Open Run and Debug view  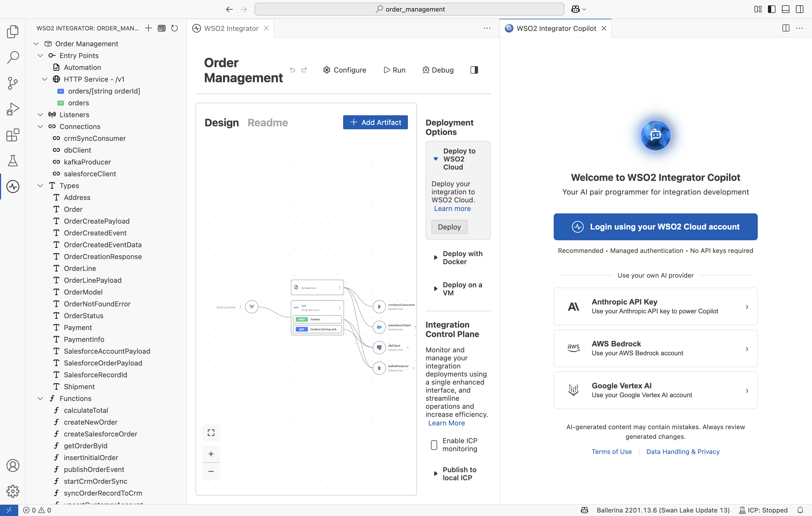coord(13,109)
